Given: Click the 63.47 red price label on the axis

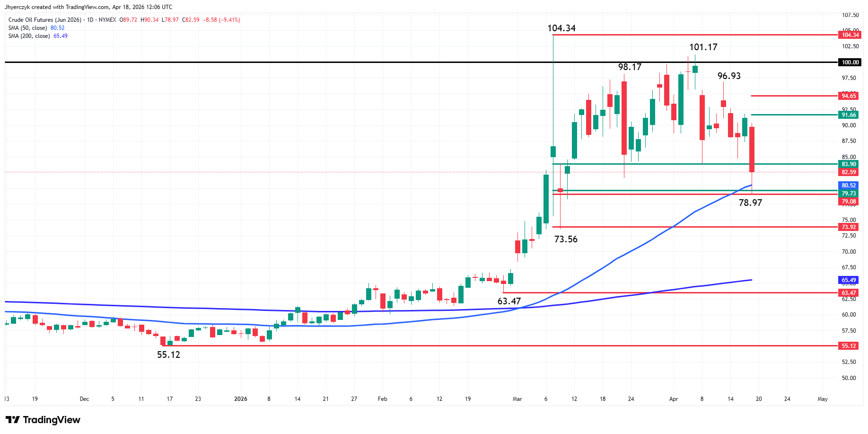Looking at the screenshot, I should 849,293.
